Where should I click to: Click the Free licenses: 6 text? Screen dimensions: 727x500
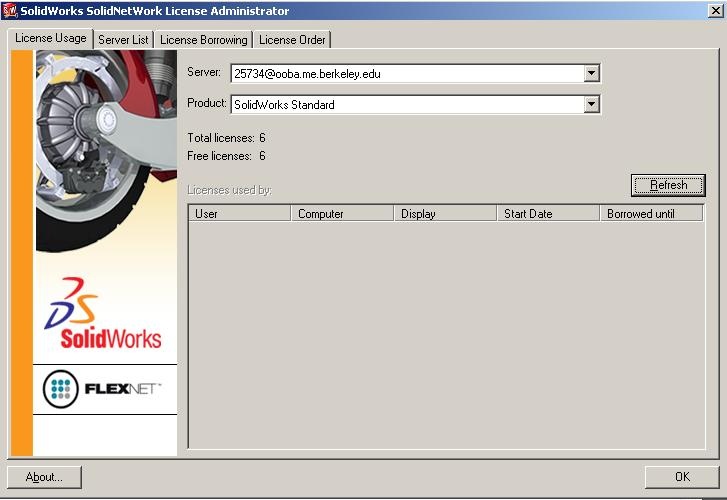(x=226, y=156)
